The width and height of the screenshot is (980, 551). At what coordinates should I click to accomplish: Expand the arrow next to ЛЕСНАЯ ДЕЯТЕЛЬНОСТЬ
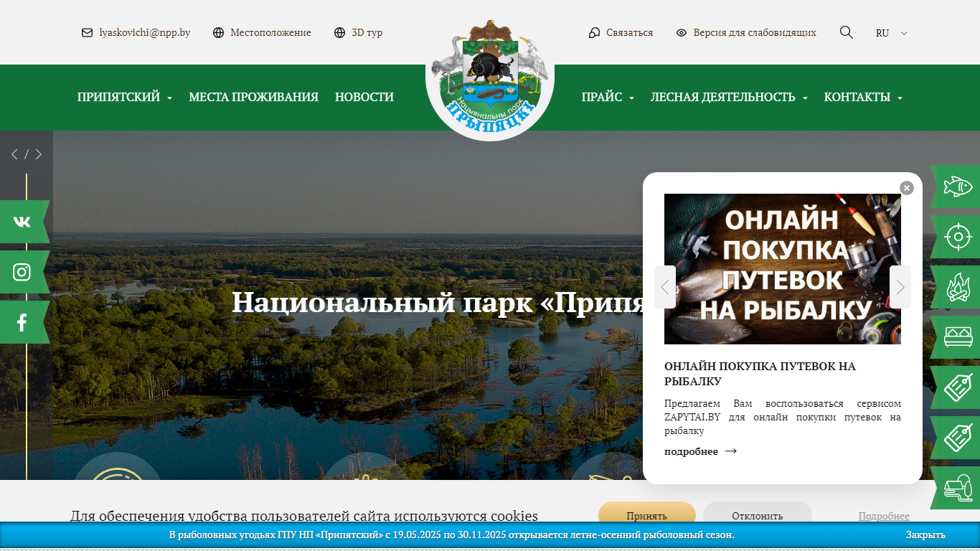805,98
